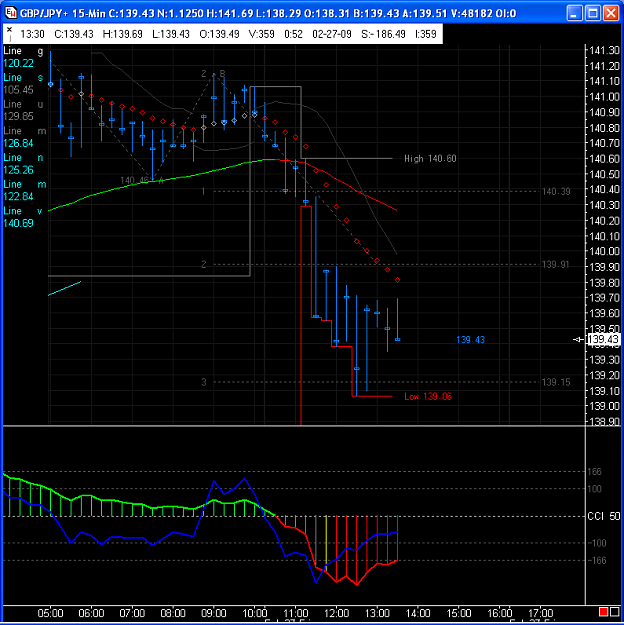624x625 pixels.
Task: Select the 126.84 line value
Action: point(18,143)
